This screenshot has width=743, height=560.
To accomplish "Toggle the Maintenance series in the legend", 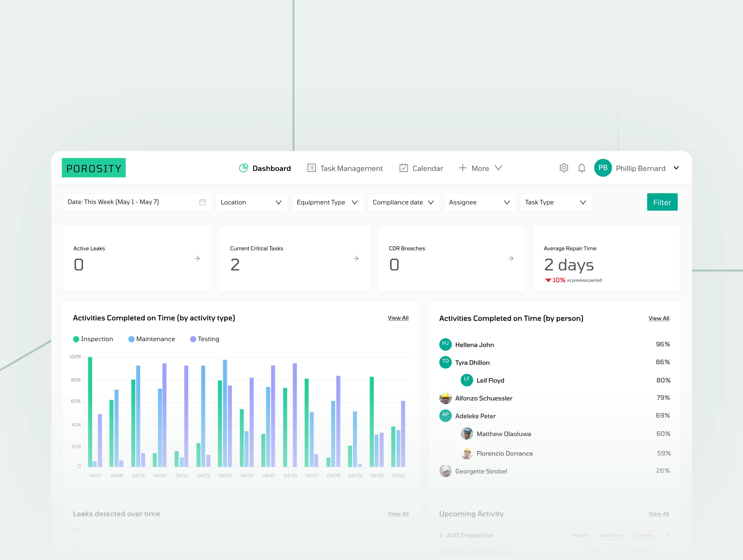I will [x=151, y=339].
